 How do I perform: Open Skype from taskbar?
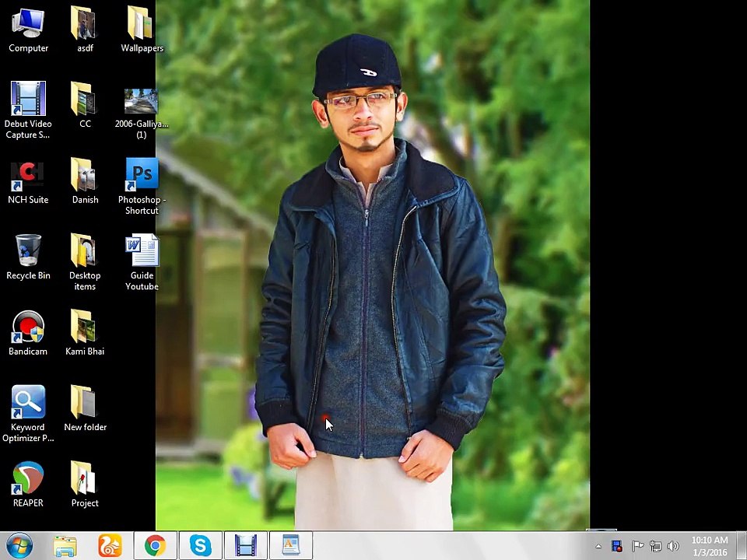tap(201, 546)
